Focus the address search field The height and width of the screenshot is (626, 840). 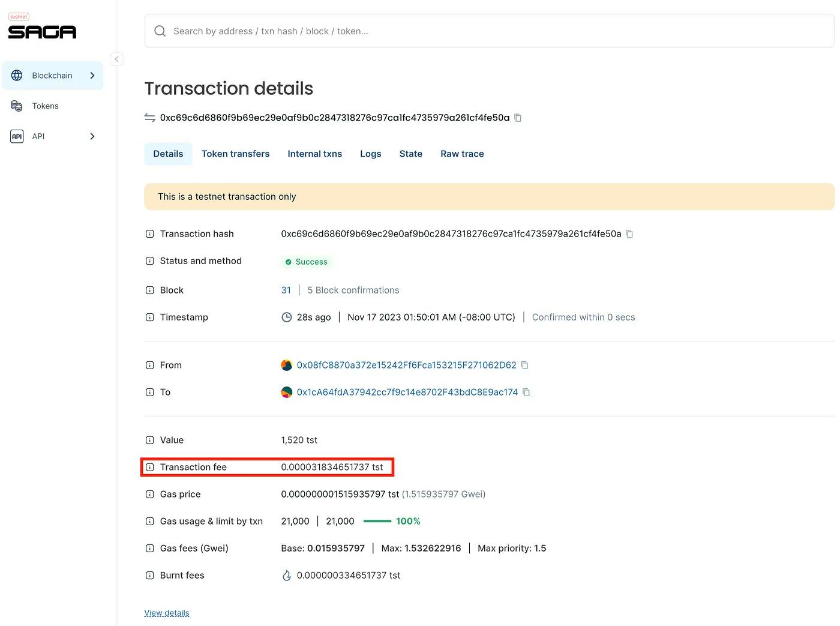(x=489, y=31)
